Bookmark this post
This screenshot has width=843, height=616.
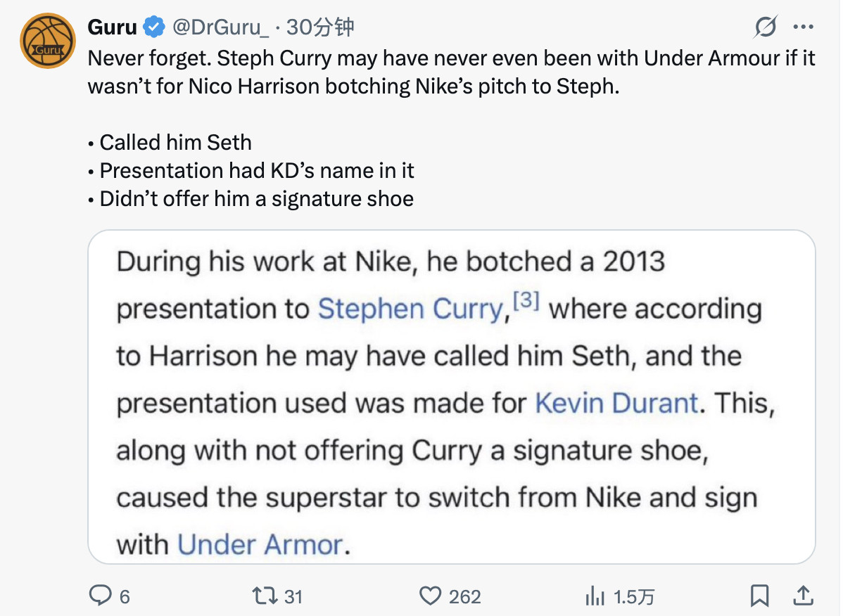point(759,596)
